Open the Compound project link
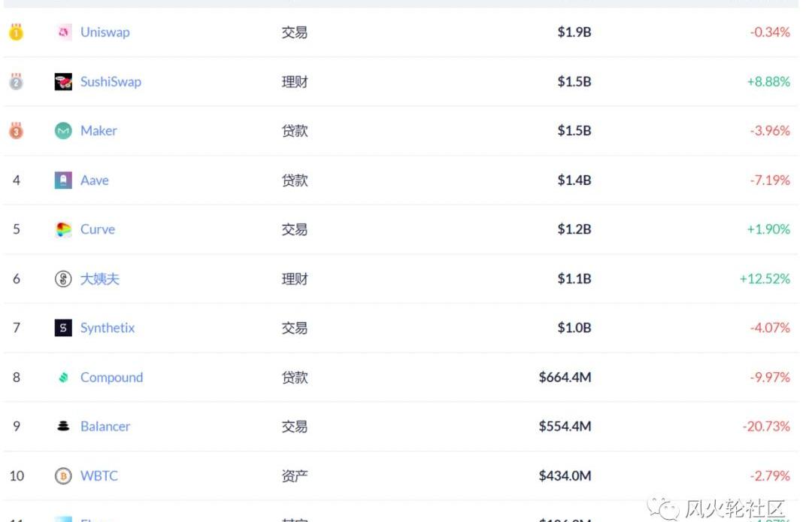 click(x=111, y=378)
